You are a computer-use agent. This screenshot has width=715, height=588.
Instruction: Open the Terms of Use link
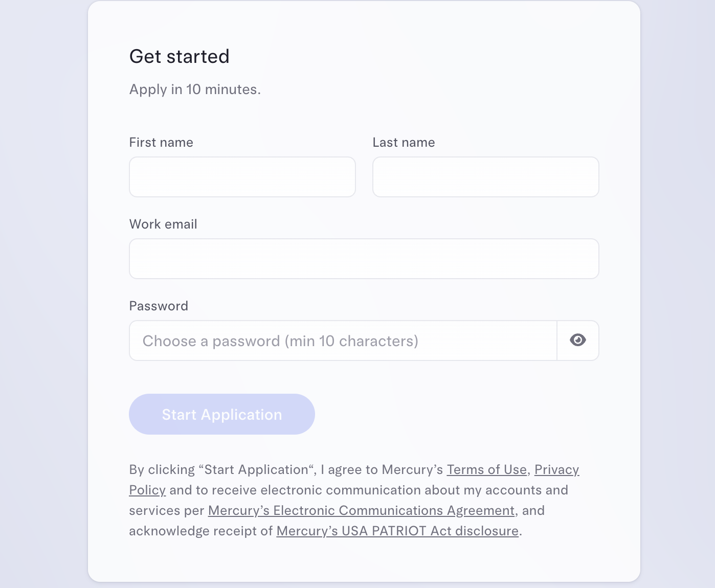tap(487, 469)
